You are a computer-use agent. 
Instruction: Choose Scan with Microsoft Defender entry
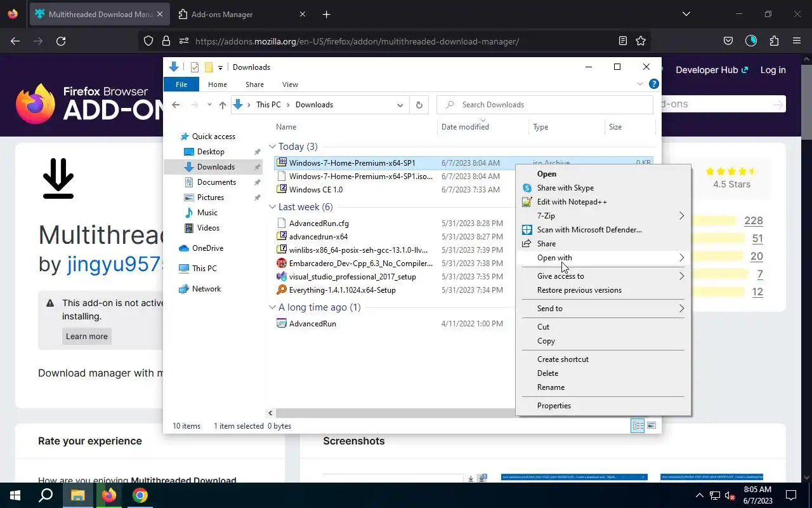603,230
